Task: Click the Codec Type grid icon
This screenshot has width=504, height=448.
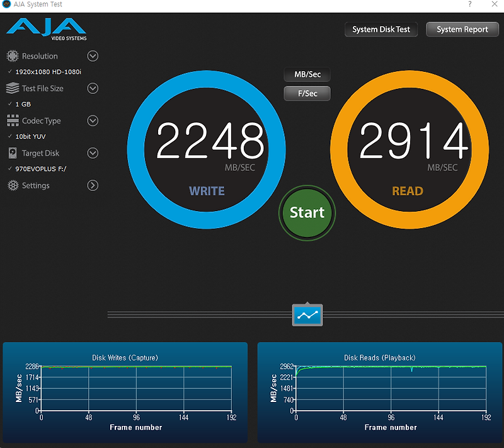Action: coord(13,120)
